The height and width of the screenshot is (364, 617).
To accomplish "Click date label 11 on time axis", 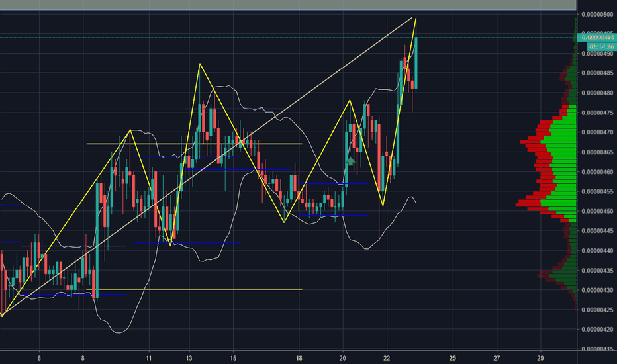I will [148, 358].
